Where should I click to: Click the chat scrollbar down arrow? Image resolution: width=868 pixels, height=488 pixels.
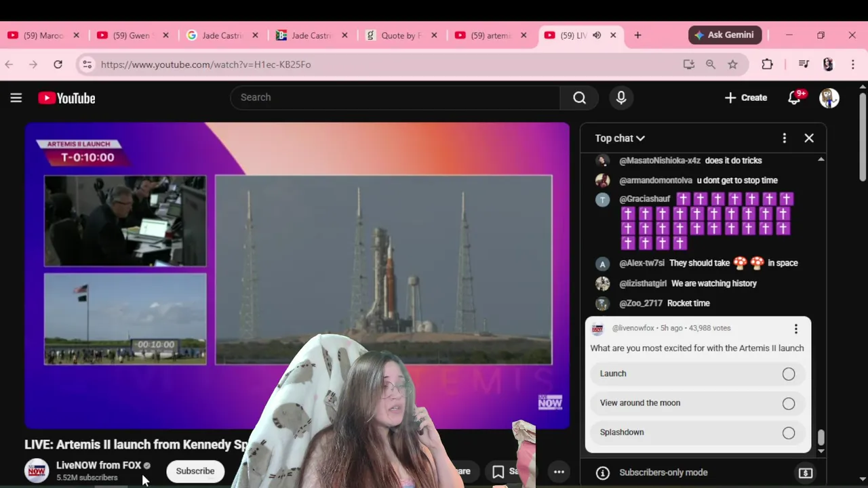821,451
